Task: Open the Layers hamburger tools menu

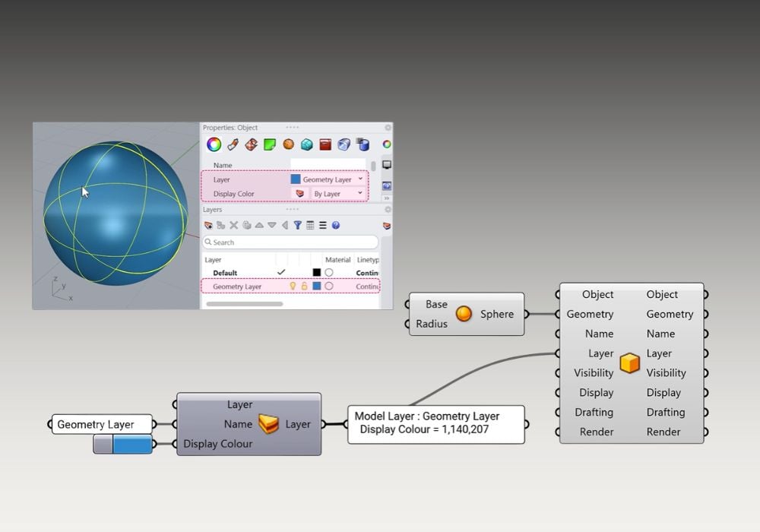Action: click(x=323, y=225)
